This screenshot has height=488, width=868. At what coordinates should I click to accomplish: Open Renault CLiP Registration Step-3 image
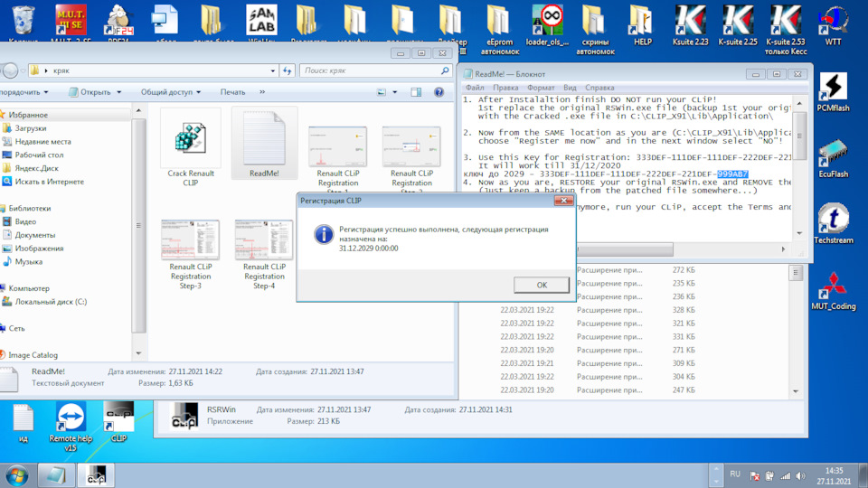coord(191,254)
